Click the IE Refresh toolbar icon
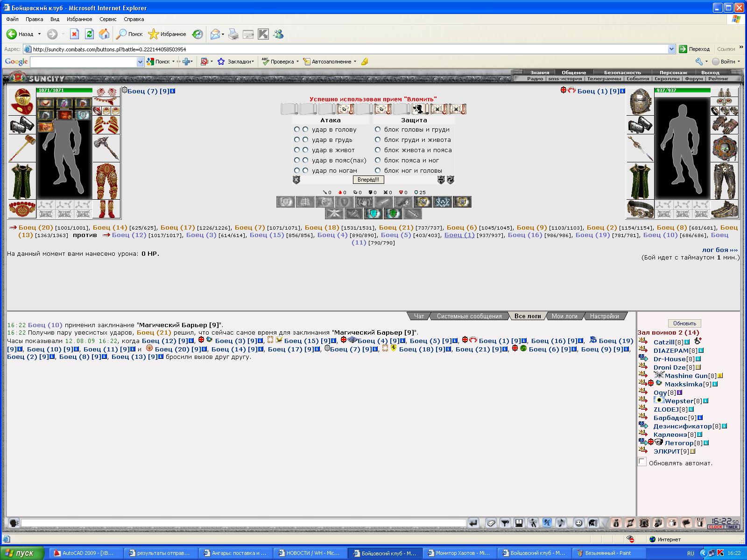 pyautogui.click(x=89, y=34)
